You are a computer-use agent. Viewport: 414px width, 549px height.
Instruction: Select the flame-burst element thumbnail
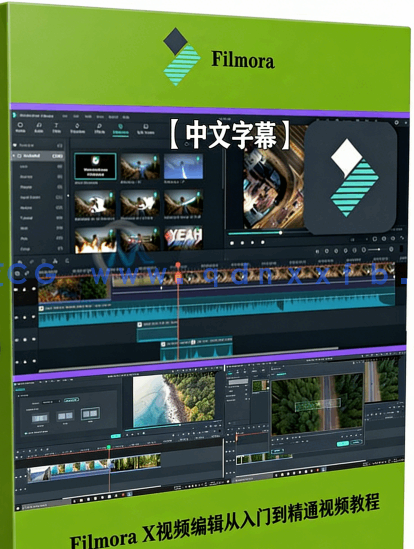[x=95, y=240]
